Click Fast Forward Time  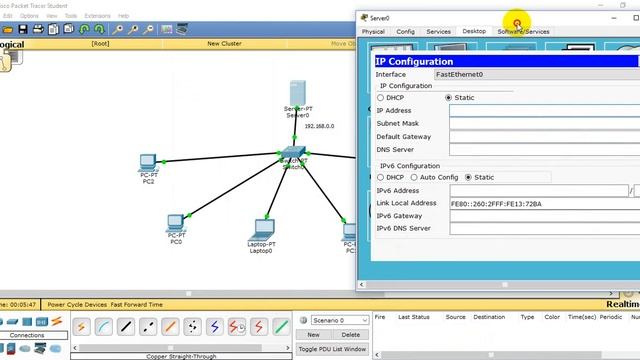[137, 304]
